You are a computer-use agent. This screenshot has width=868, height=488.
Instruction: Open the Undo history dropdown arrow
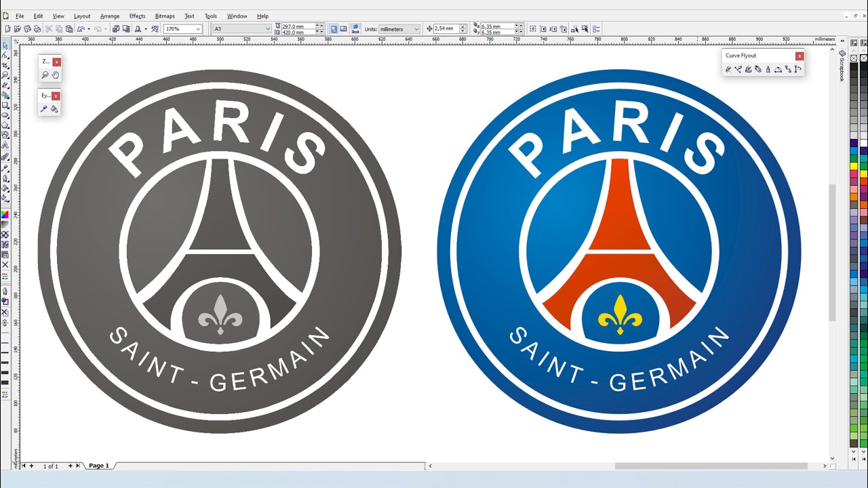click(x=89, y=29)
